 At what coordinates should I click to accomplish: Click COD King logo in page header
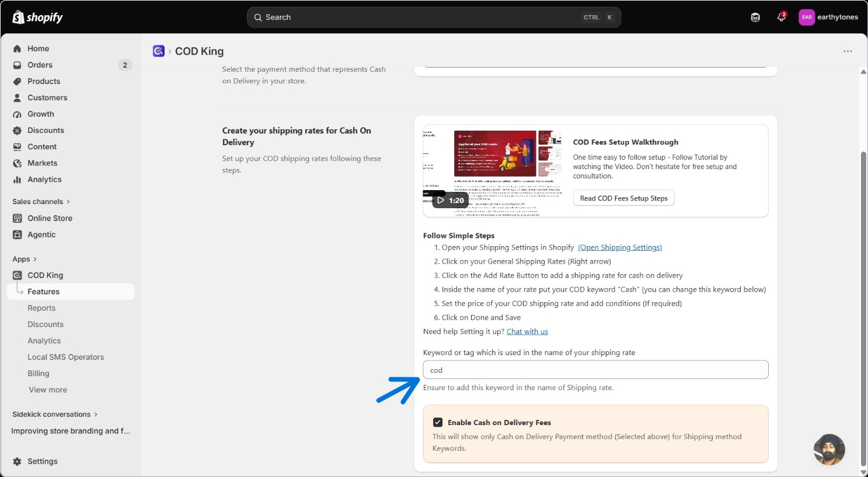[x=159, y=51]
